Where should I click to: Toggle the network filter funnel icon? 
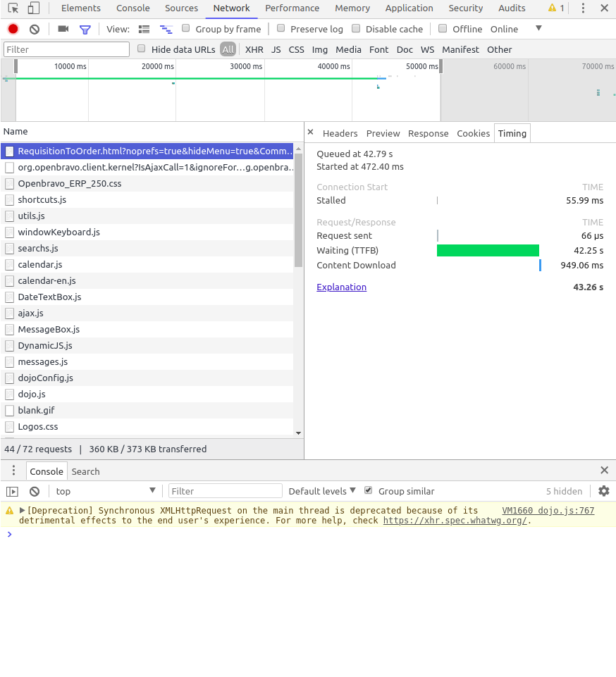pyautogui.click(x=85, y=29)
